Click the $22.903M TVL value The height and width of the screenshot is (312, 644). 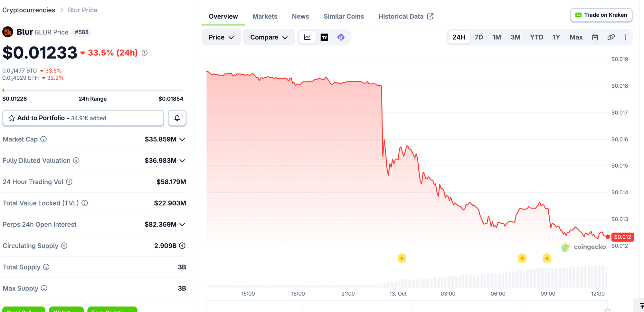170,203
